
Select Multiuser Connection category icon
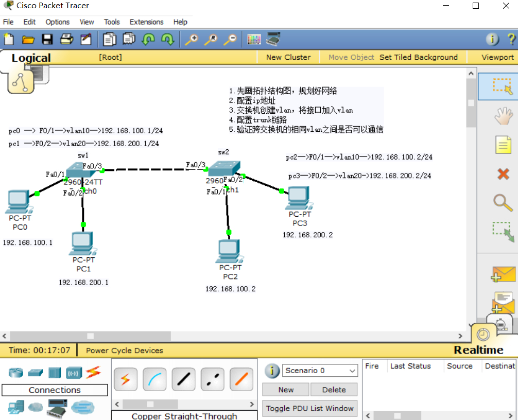[x=82, y=407]
